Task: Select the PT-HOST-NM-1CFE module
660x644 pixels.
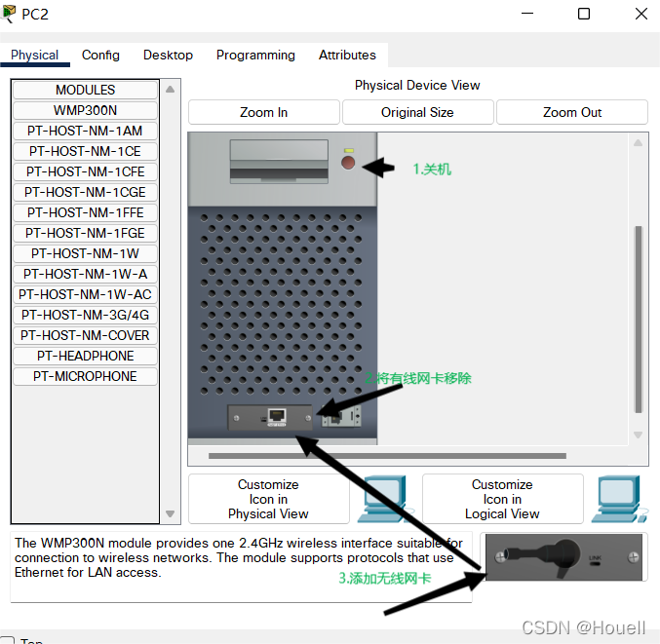Action: [x=86, y=171]
